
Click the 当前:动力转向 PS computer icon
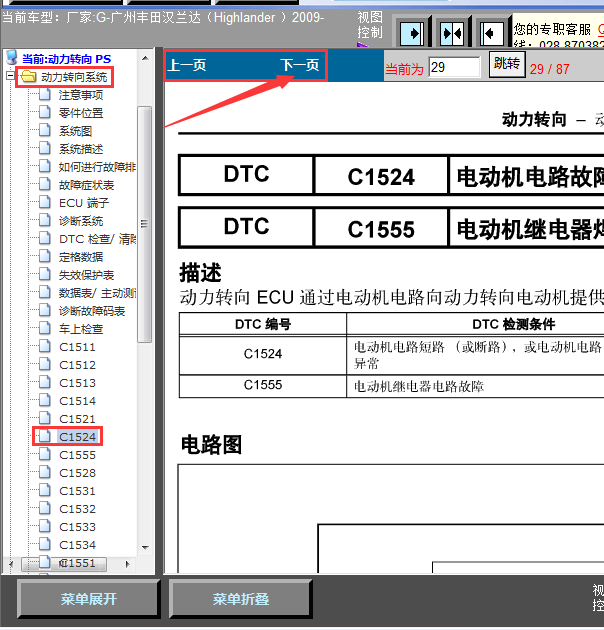point(12,58)
